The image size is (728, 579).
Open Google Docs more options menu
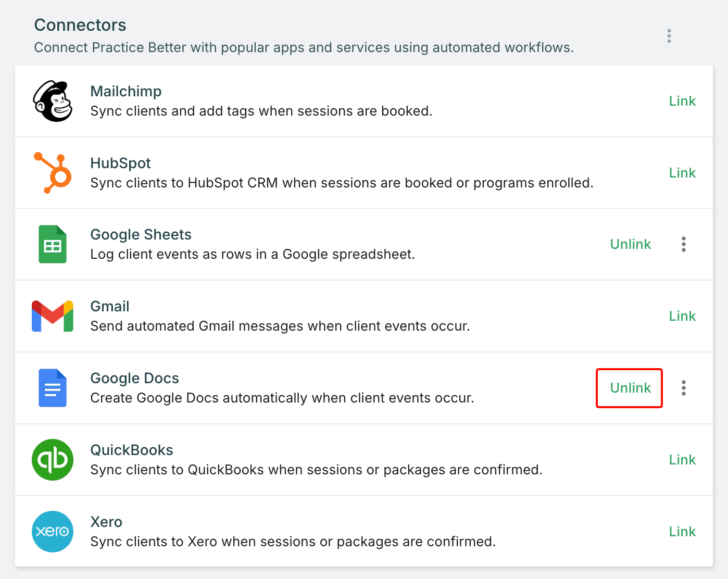684,388
